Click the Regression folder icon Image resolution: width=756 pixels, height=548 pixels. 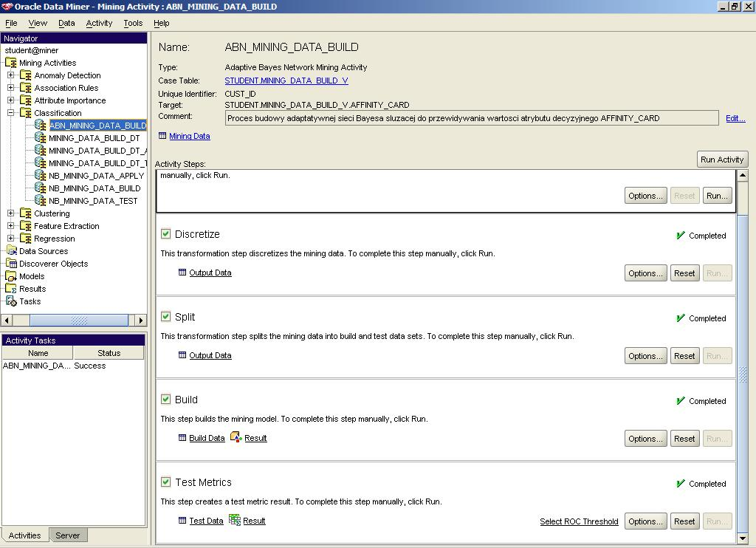(26, 239)
